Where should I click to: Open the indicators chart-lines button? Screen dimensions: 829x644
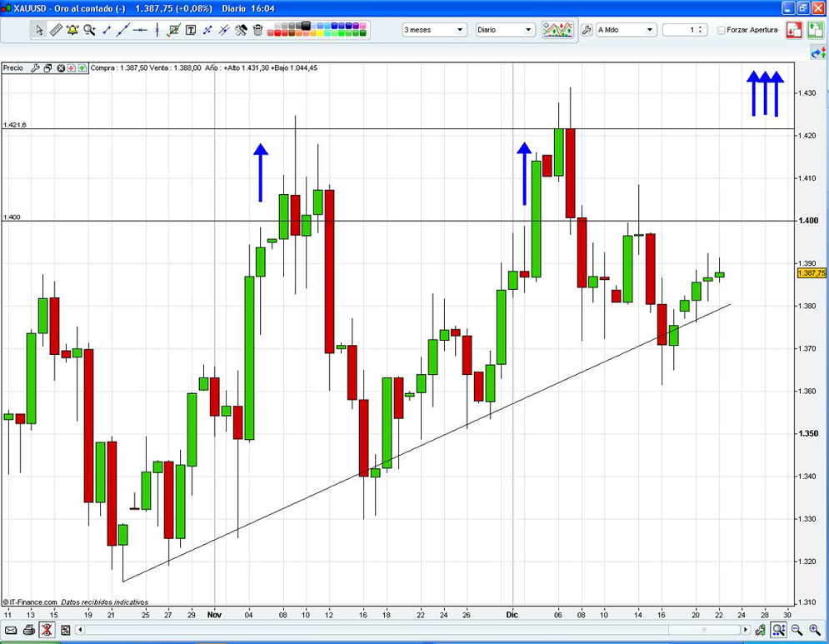pos(557,30)
